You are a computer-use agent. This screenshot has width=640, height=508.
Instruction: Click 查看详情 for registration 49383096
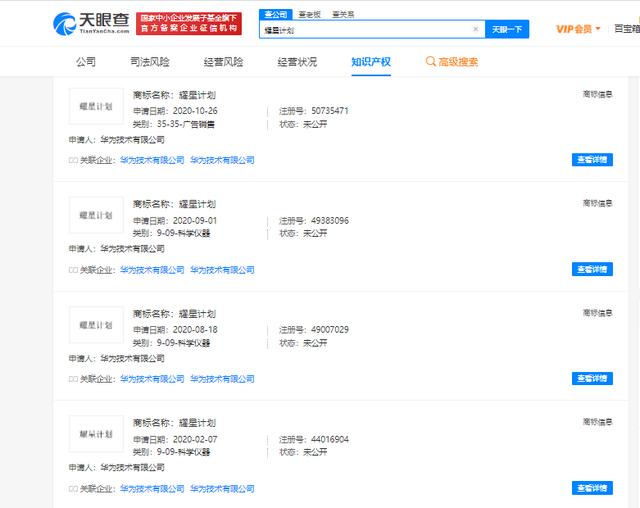tap(592, 269)
